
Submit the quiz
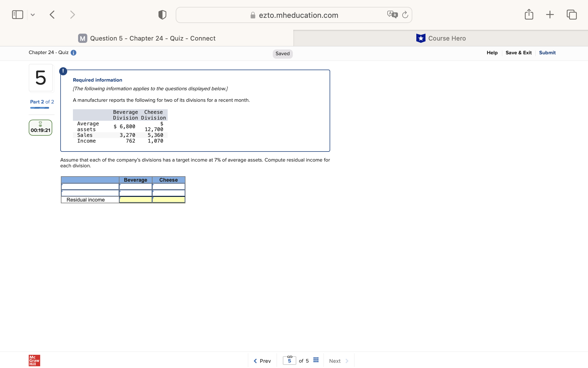tap(547, 53)
